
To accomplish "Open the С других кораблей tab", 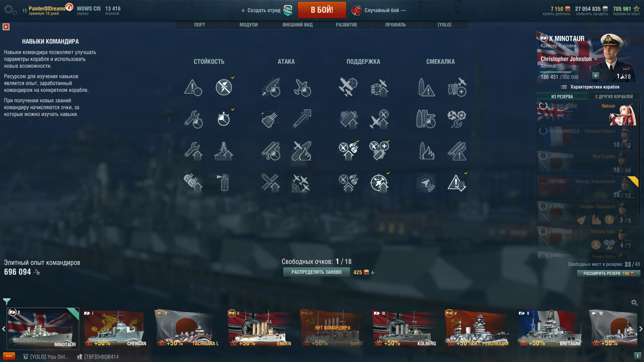I will coord(614,97).
